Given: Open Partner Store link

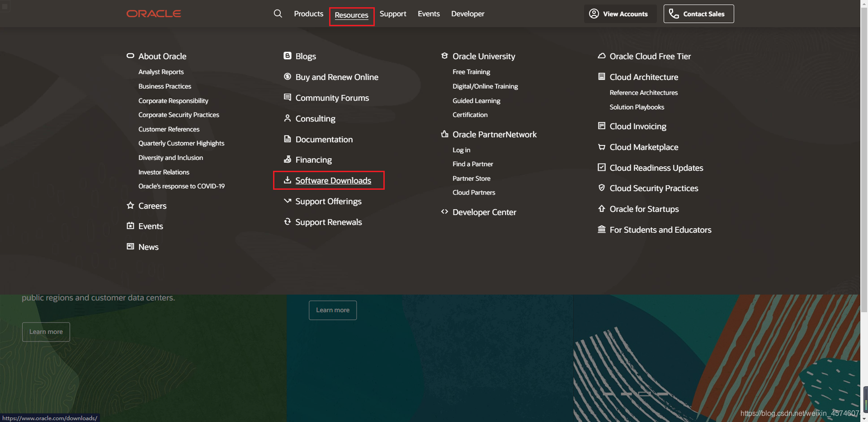Looking at the screenshot, I should (472, 178).
